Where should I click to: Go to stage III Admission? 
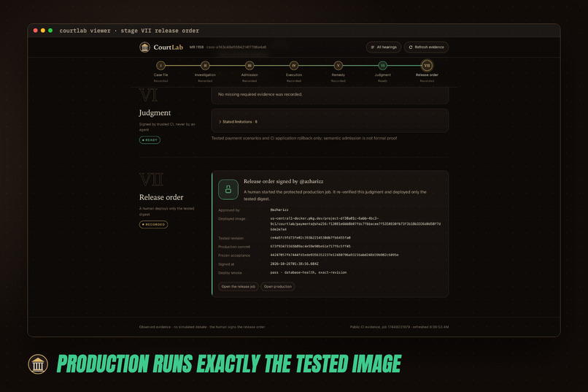(249, 66)
